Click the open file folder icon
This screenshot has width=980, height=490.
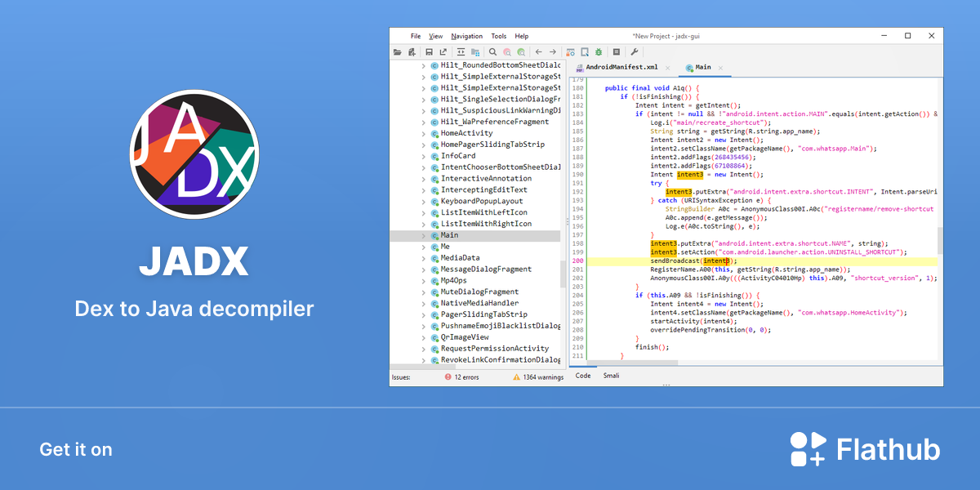coord(398,51)
